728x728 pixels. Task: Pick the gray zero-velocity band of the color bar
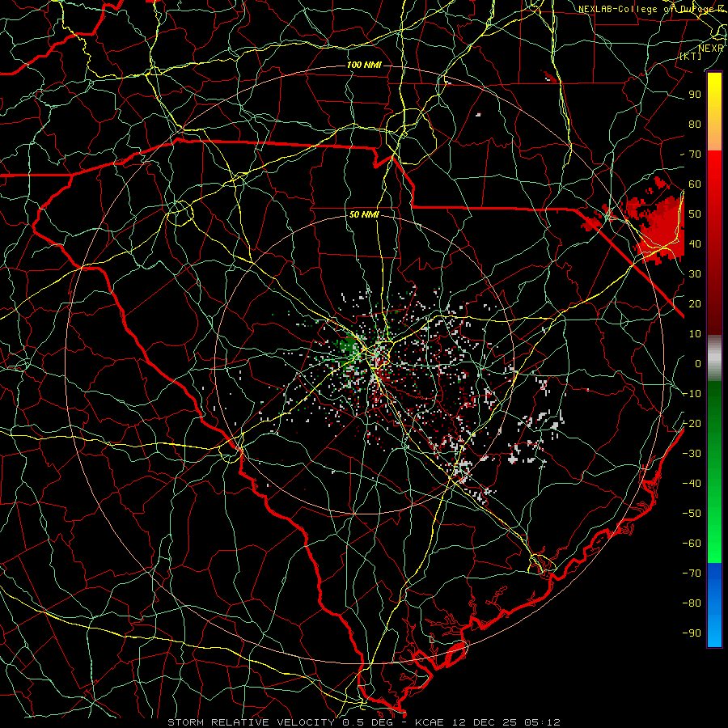[714, 358]
